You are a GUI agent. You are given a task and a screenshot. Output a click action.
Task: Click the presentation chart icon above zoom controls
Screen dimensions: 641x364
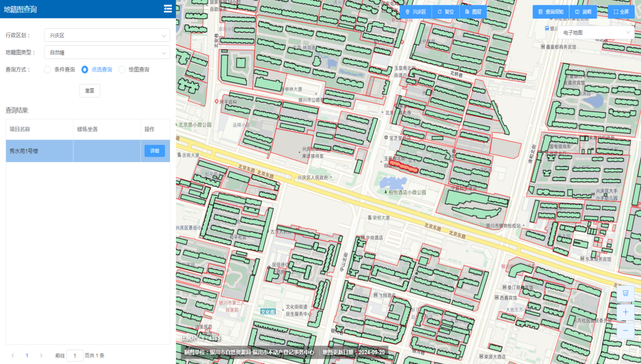point(625,294)
